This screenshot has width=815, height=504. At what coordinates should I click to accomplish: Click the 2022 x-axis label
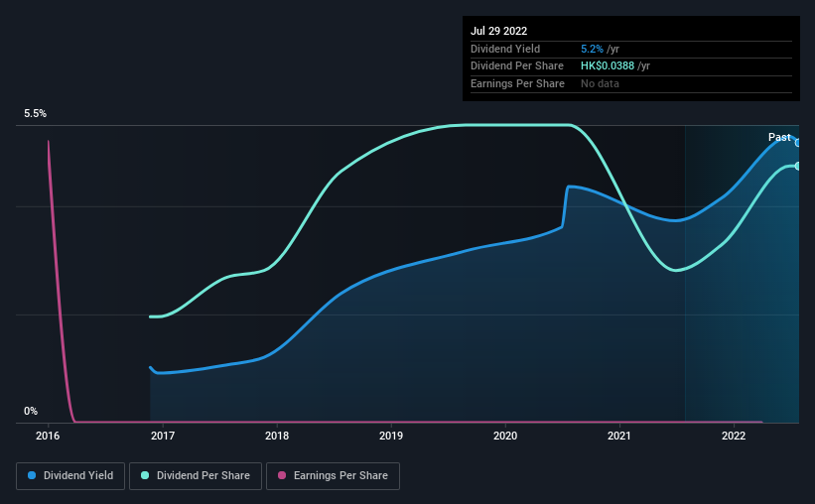pyautogui.click(x=734, y=436)
